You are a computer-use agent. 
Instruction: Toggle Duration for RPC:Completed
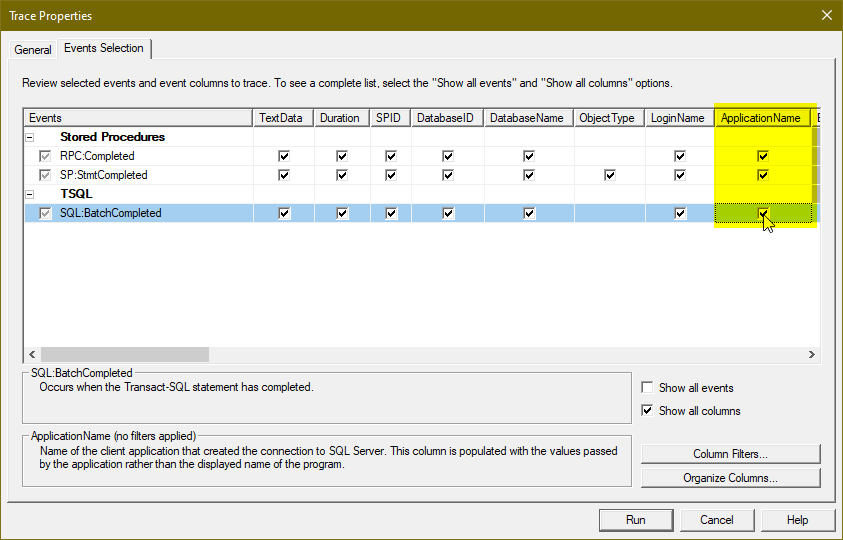342,156
